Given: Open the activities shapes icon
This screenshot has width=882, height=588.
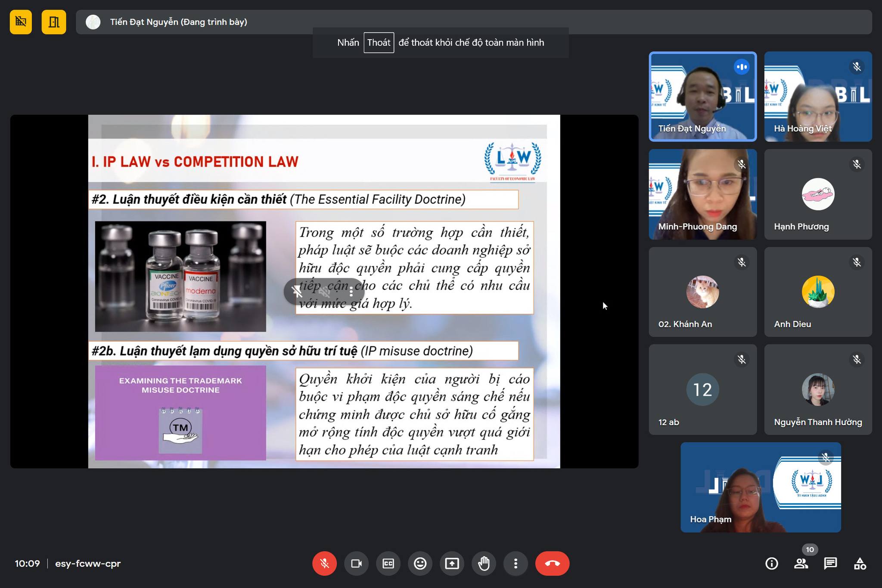Looking at the screenshot, I should pos(860,563).
